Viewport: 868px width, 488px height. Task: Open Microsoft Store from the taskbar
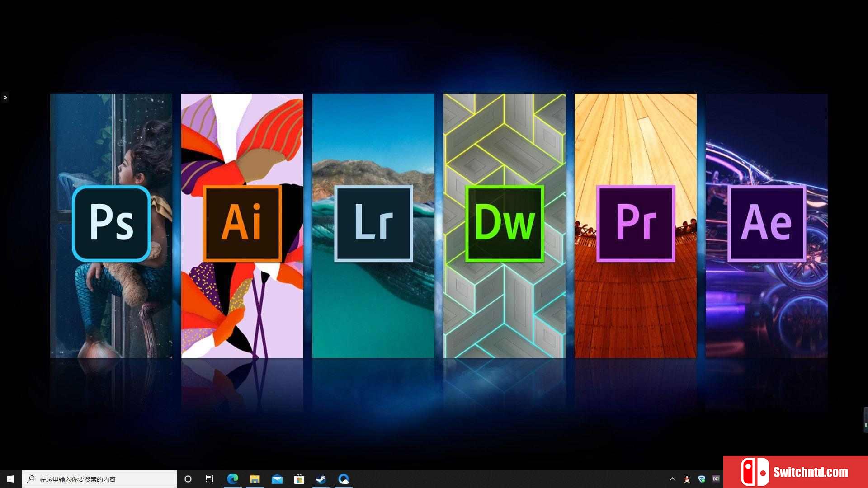tap(299, 479)
